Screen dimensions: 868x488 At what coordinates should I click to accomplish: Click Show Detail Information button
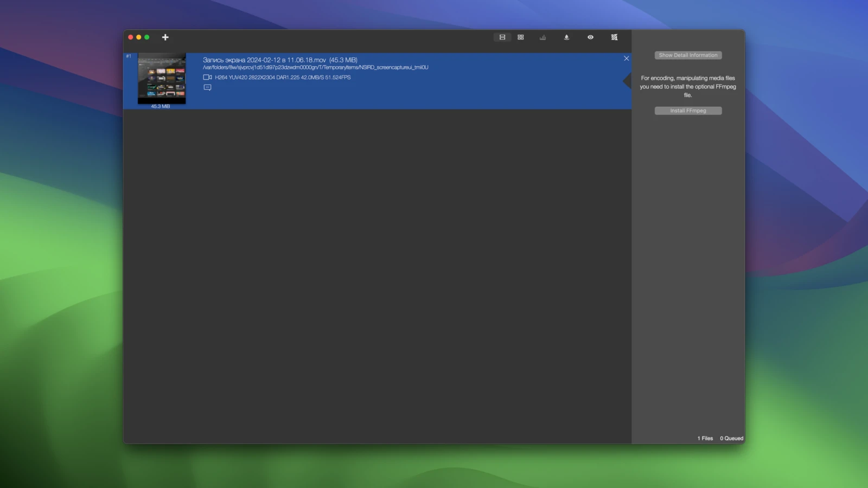pos(688,55)
